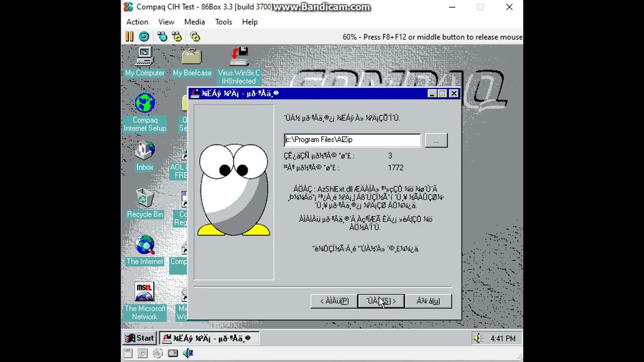Click the installer's taskbar button
Image resolution: width=644 pixels, height=362 pixels.
click(209, 338)
